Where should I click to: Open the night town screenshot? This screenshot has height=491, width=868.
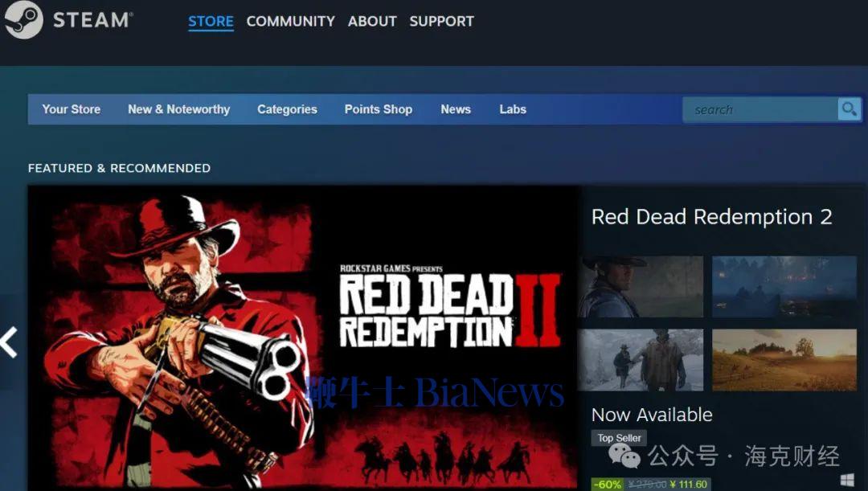[x=784, y=287]
